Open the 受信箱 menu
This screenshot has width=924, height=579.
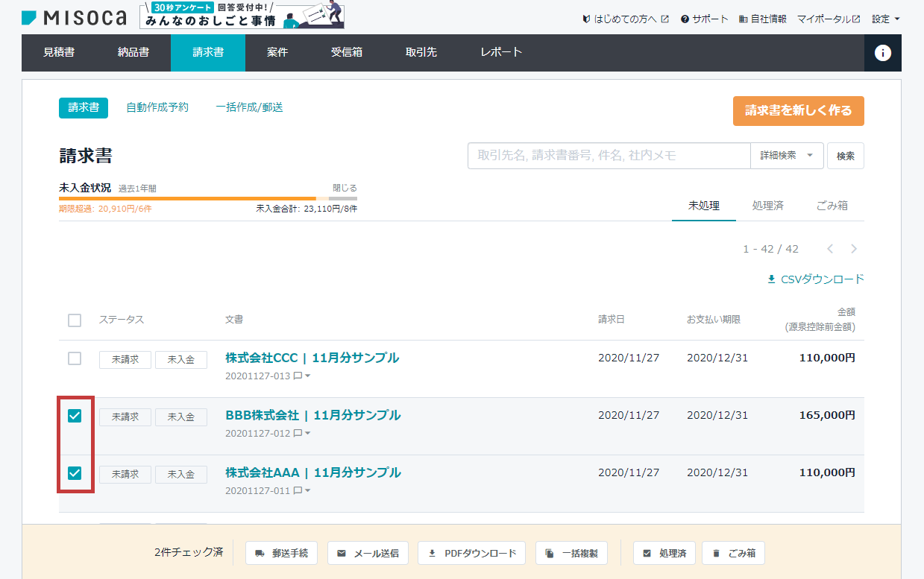pyautogui.click(x=347, y=53)
